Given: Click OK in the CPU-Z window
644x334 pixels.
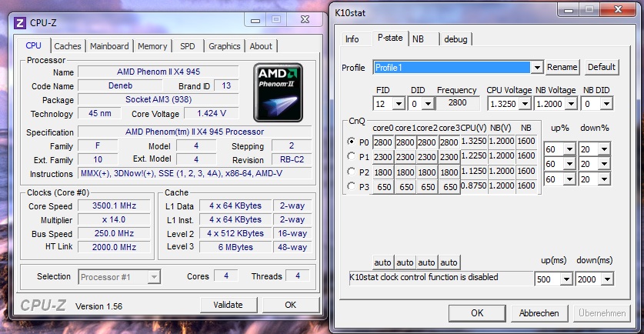Looking at the screenshot, I should (290, 305).
